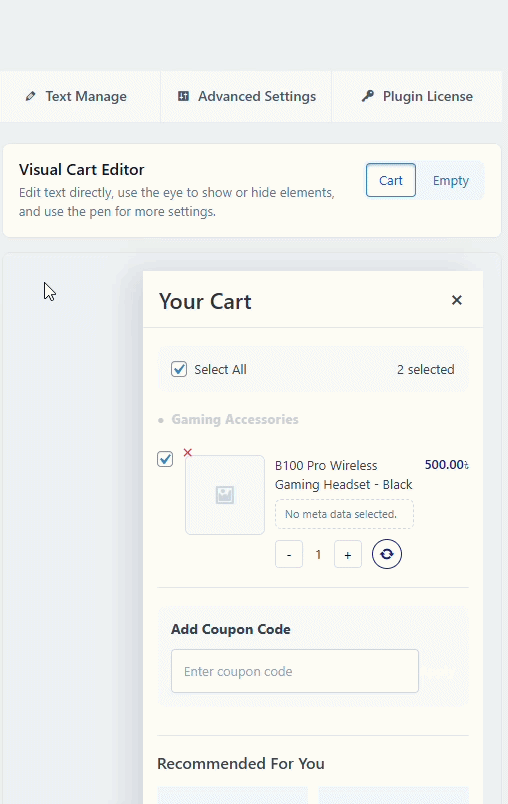Increase headset quantity with plus button
Screen dimensions: 508x804
pyautogui.click(x=348, y=554)
